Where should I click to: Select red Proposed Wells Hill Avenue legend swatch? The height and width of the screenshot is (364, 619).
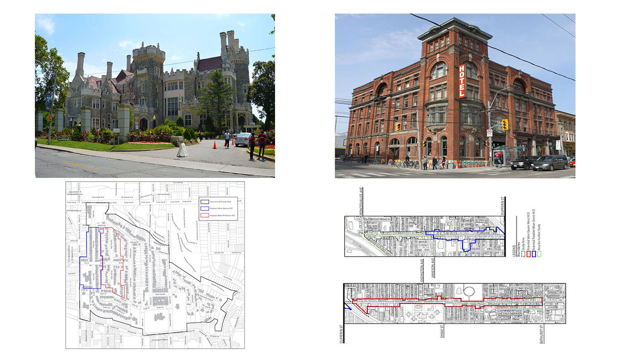click(205, 216)
